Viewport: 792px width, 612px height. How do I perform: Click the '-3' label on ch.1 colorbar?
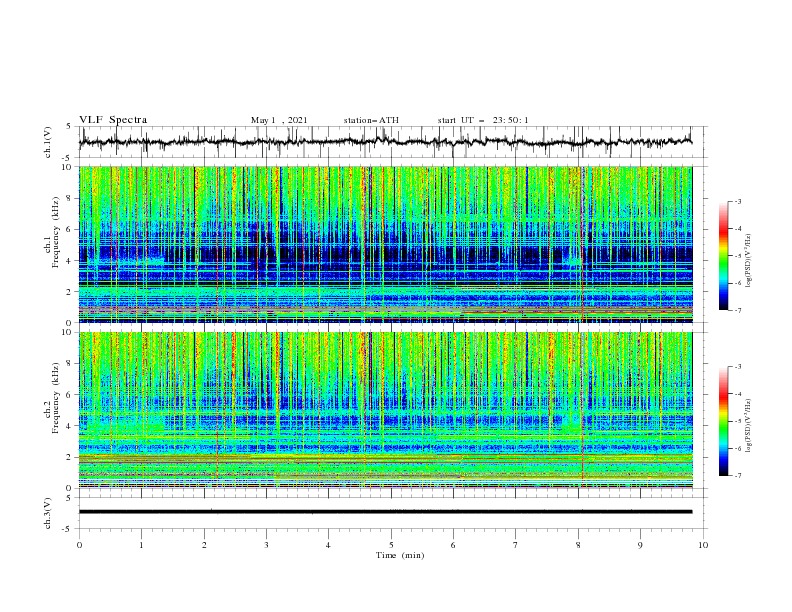737,201
